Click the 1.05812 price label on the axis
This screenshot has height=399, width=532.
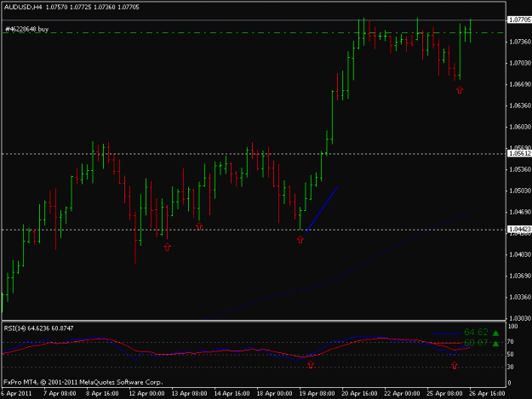tap(519, 154)
